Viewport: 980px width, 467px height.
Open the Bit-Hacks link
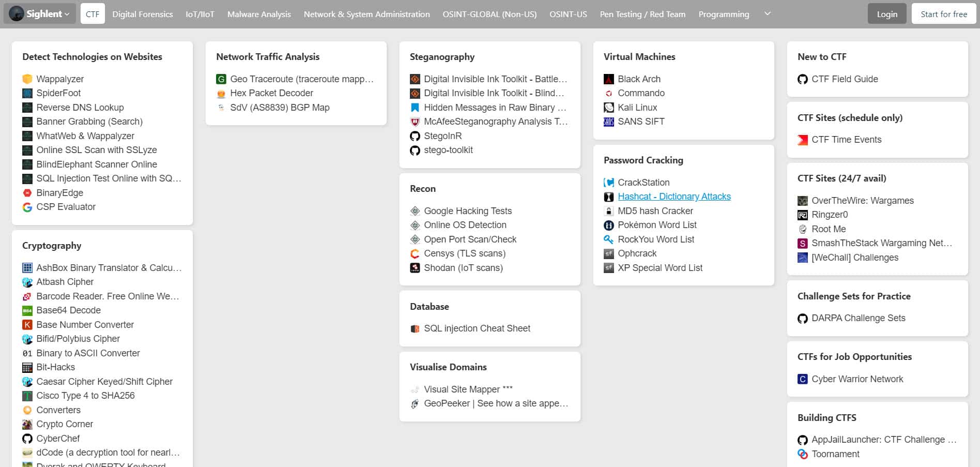(55, 367)
